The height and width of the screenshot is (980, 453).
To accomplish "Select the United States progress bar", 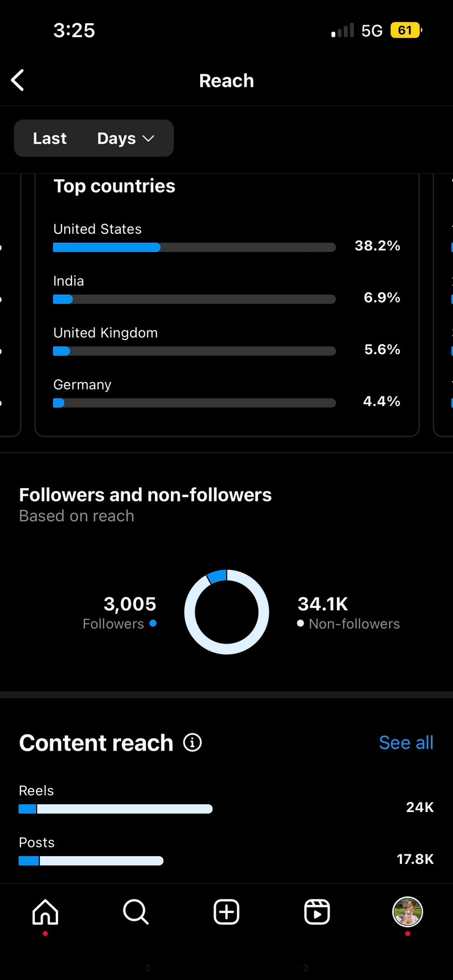I will coord(194,248).
